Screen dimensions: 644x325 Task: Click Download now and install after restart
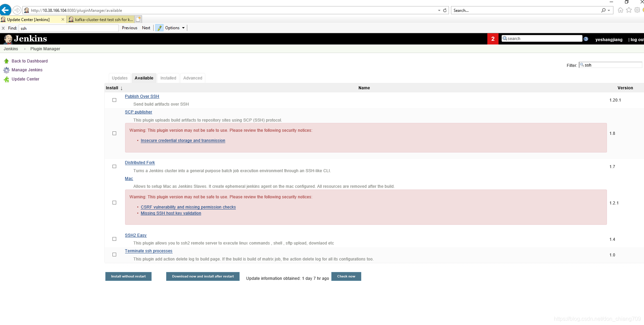pos(203,276)
